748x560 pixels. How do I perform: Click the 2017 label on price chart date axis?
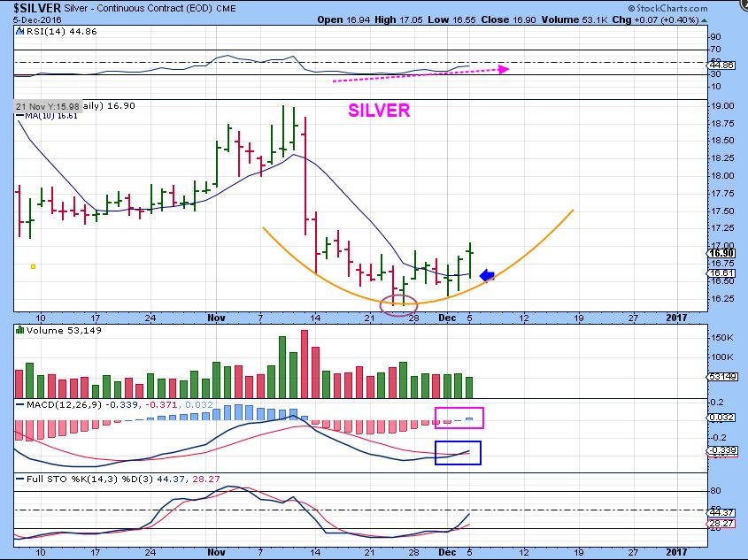coord(676,318)
